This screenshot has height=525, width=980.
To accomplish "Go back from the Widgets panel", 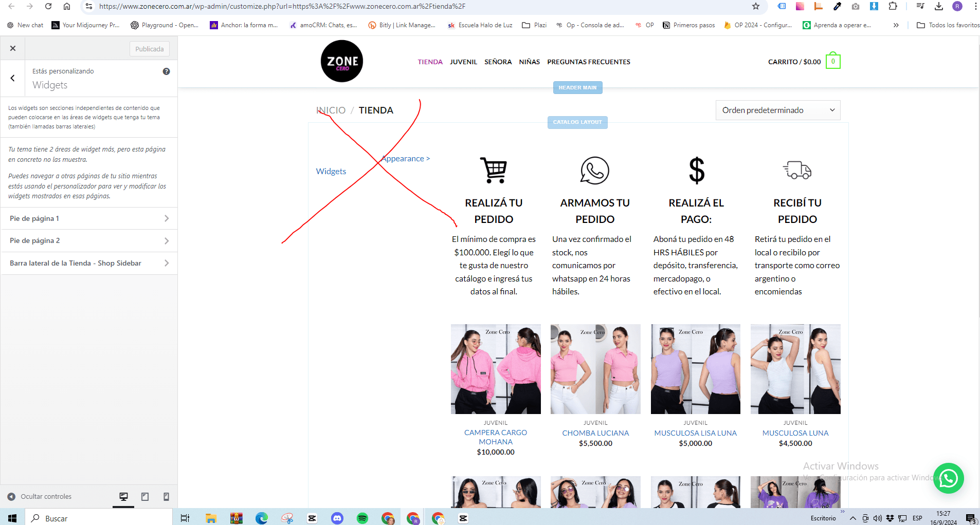I will click(13, 78).
